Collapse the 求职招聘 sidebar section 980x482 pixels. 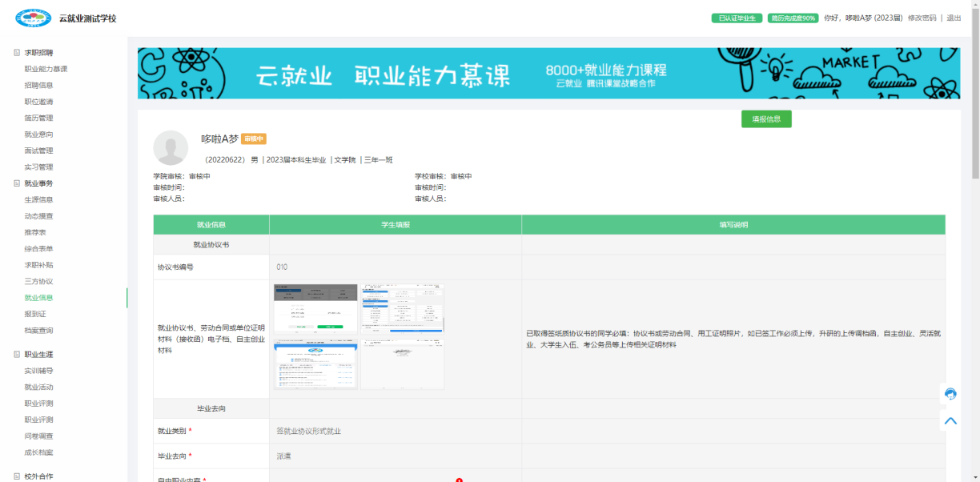point(17,53)
